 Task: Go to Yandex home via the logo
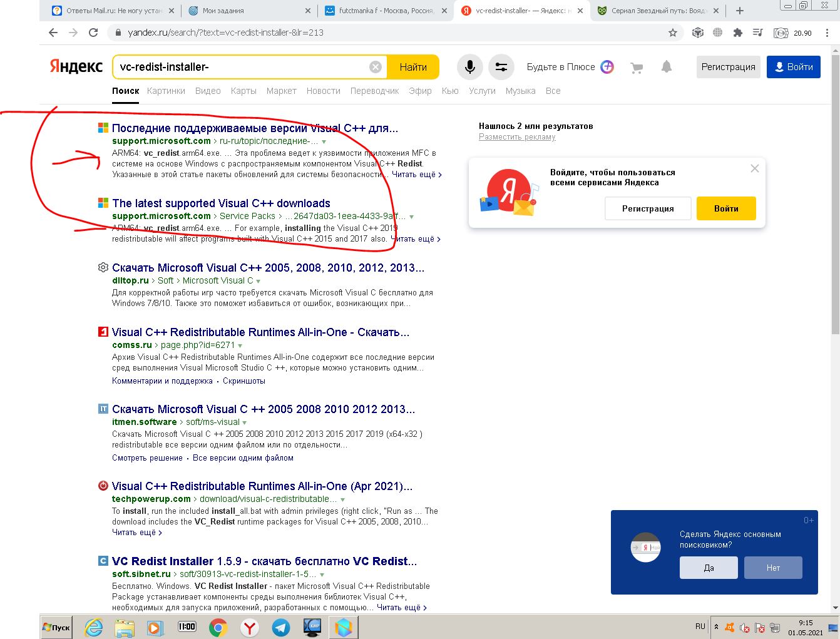tap(76, 67)
